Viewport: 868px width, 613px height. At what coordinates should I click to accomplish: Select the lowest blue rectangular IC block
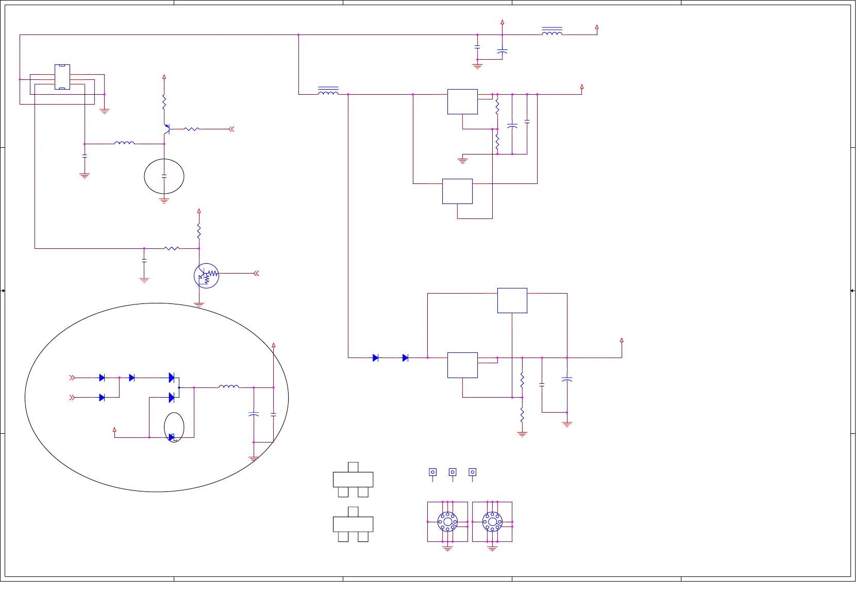pyautogui.click(x=462, y=365)
